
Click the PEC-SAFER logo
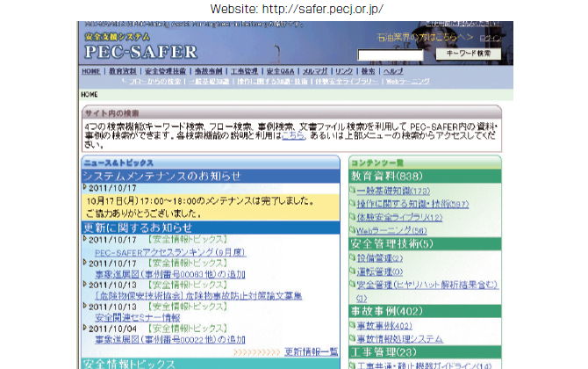point(140,52)
